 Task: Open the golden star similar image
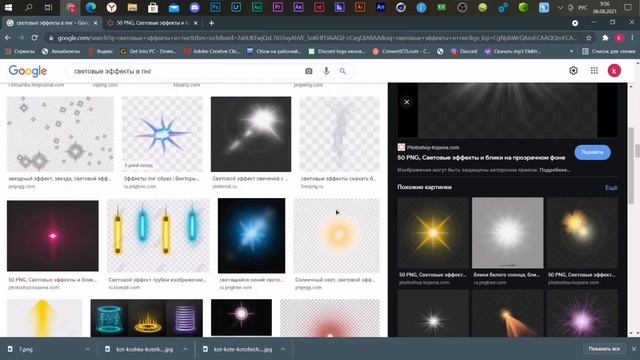tap(433, 233)
